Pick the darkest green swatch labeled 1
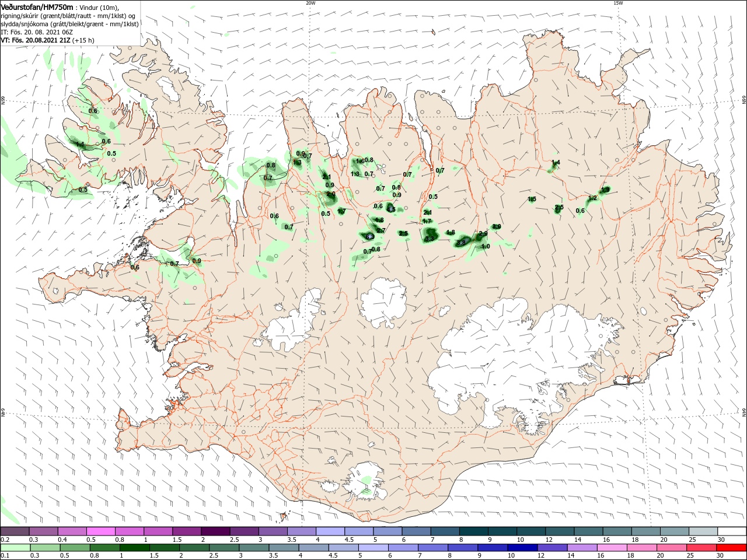 (134, 548)
